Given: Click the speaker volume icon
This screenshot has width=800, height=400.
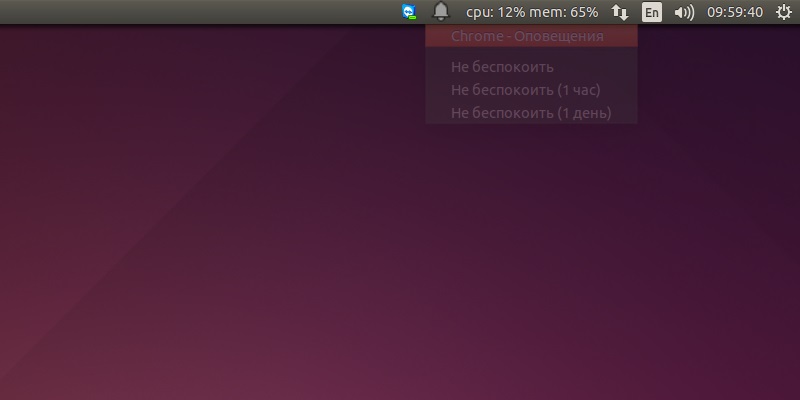Looking at the screenshot, I should pos(684,12).
